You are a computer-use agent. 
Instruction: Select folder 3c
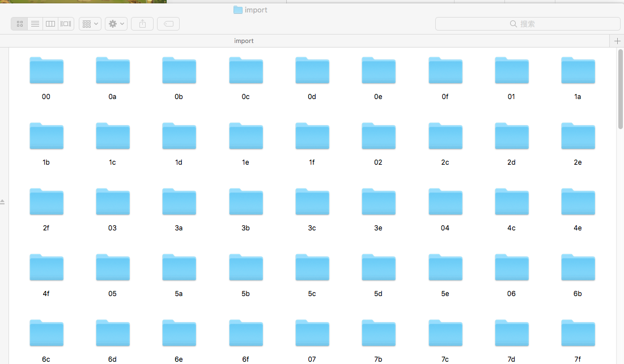pos(312,202)
